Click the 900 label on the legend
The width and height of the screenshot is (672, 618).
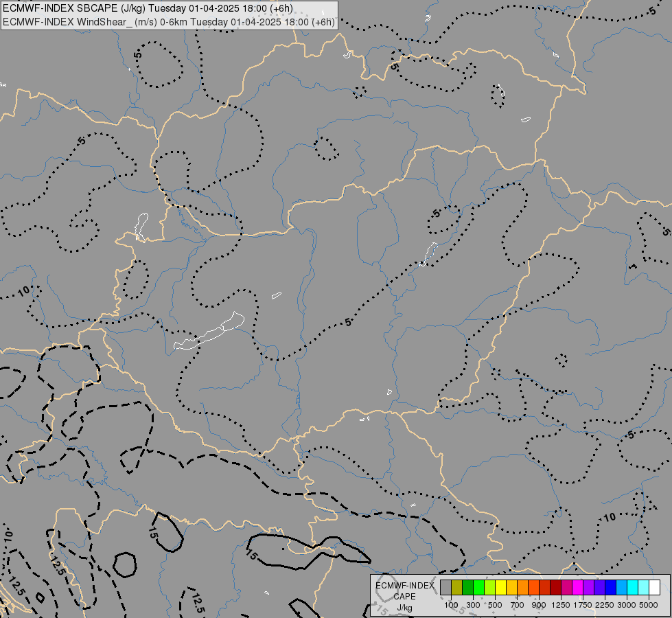(539, 605)
